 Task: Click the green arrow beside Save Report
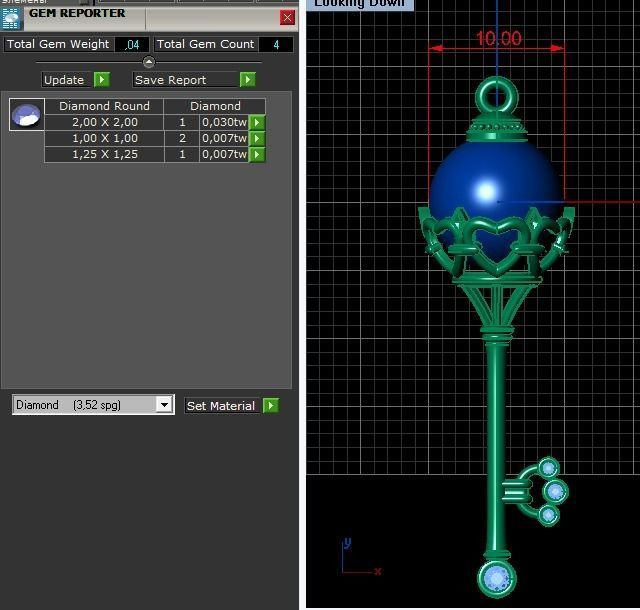247,80
